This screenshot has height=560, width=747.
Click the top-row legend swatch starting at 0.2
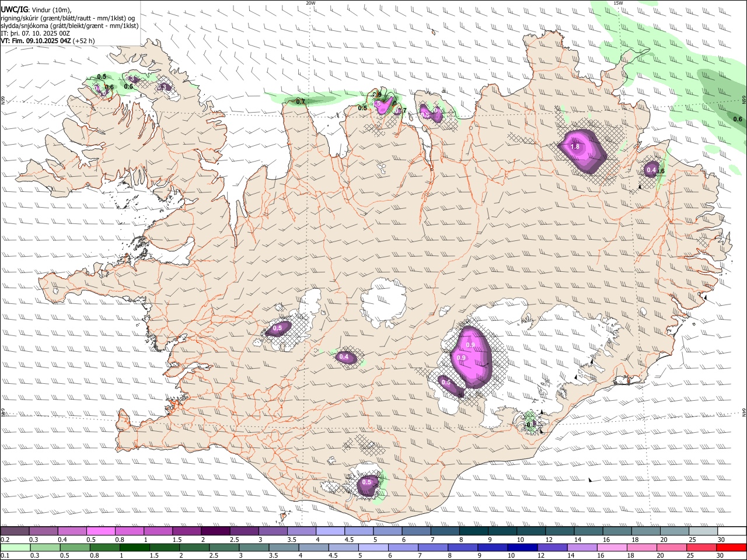pyautogui.click(x=15, y=531)
